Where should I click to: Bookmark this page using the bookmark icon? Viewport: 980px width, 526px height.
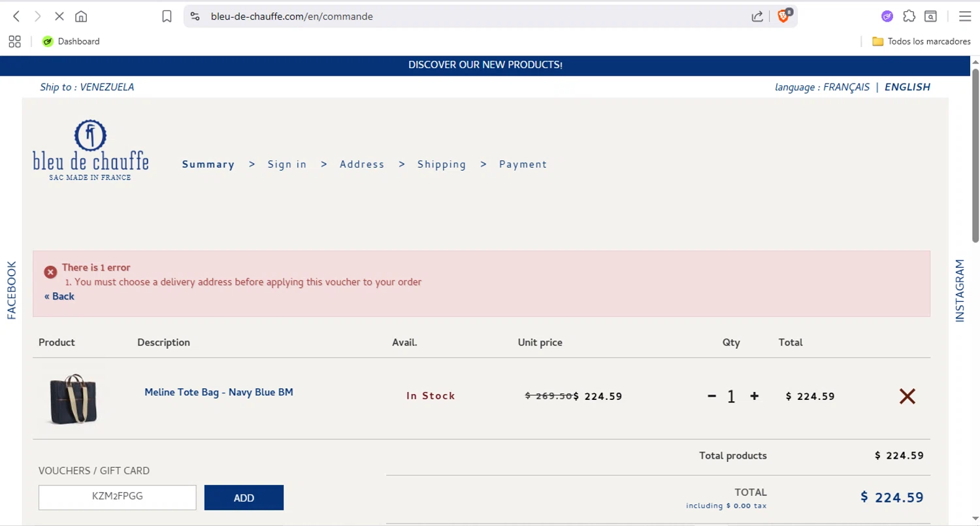(x=167, y=16)
